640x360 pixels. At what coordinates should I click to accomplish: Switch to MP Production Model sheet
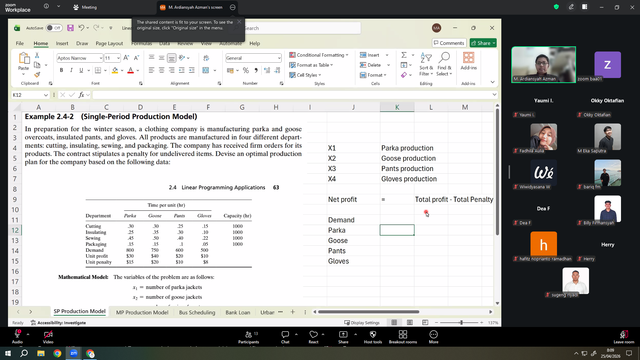(142, 312)
